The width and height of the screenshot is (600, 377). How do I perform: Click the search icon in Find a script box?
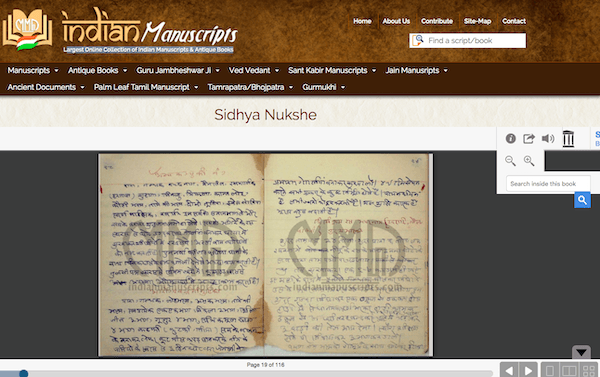coord(418,41)
